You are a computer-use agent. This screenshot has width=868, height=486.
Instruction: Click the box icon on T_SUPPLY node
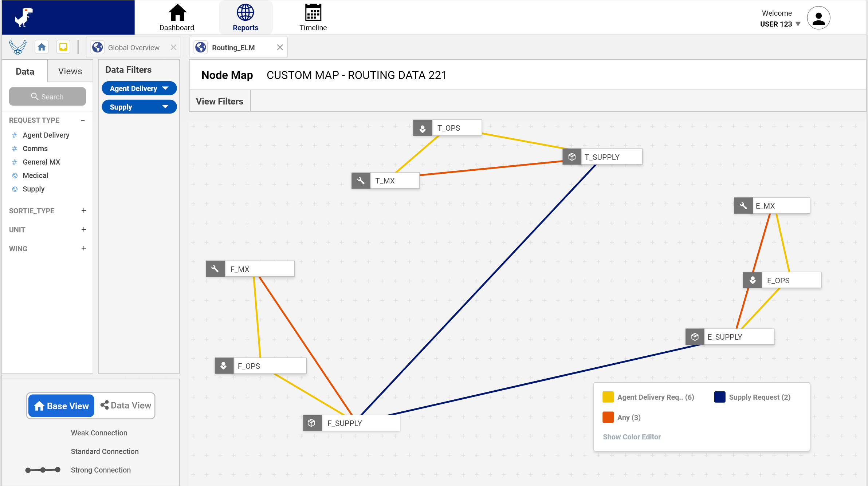click(572, 157)
